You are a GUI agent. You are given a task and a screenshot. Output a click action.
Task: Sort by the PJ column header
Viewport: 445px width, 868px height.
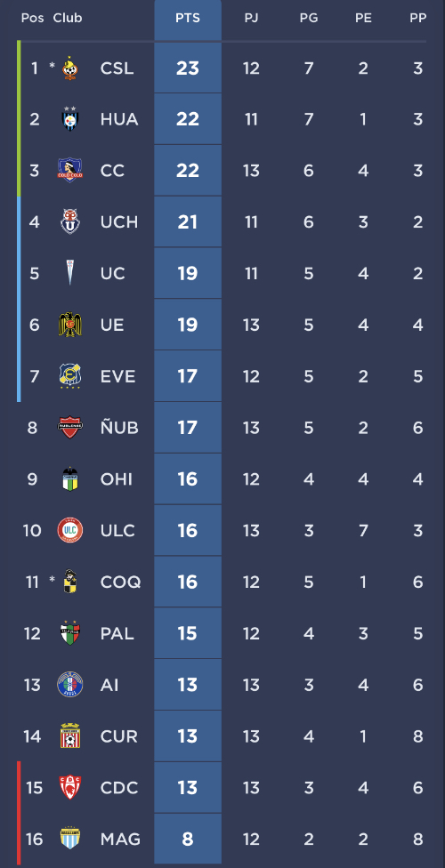(251, 19)
